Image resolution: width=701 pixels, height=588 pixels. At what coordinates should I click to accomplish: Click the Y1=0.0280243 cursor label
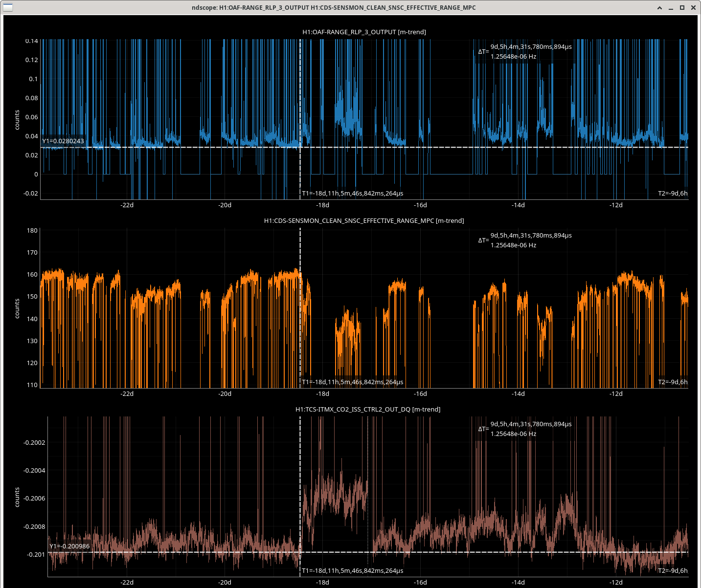[63, 141]
